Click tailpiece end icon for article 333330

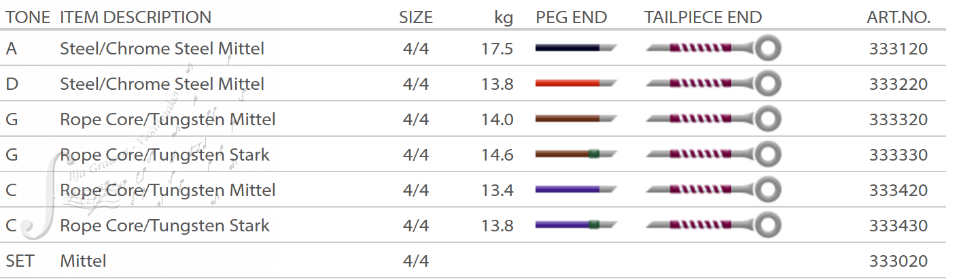[x=713, y=154]
